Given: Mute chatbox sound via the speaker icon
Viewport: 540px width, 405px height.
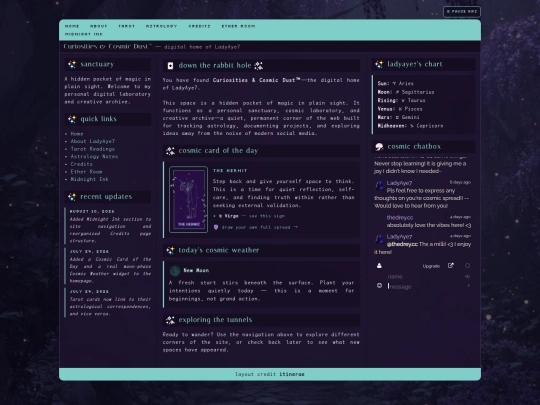Looking at the screenshot, I should [x=467, y=277].
